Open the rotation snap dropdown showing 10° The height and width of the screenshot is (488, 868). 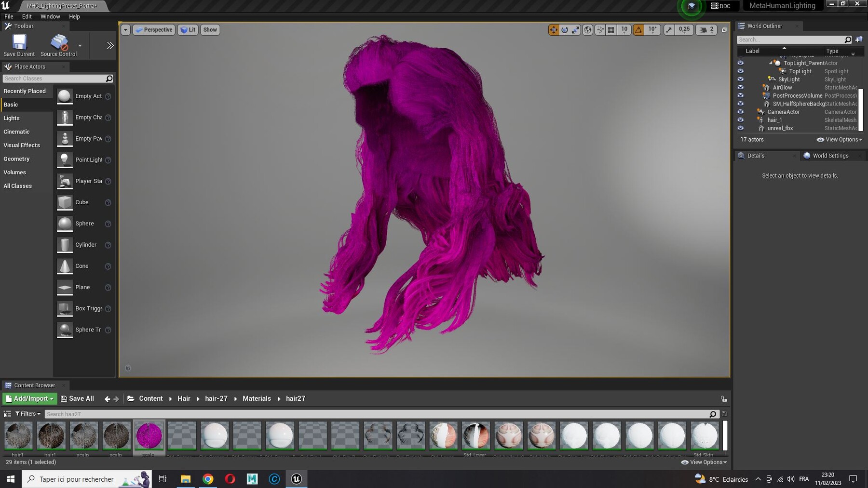[652, 30]
